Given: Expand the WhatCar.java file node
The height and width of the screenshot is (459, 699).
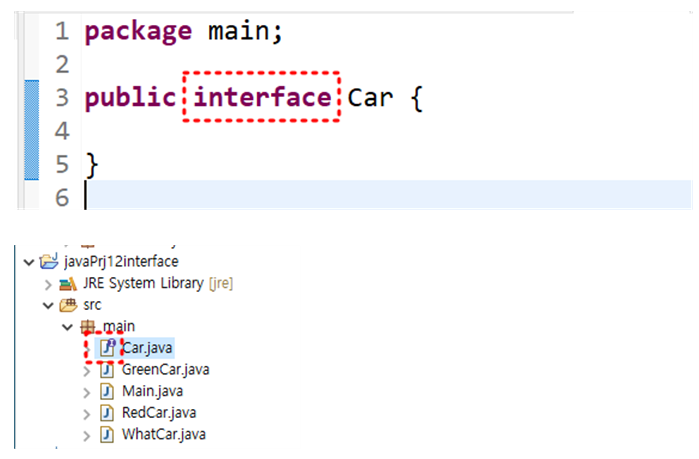Looking at the screenshot, I should coord(87,435).
